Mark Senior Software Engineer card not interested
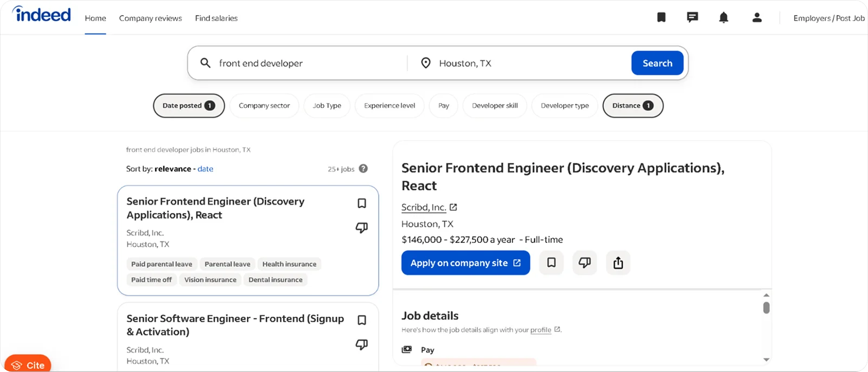This screenshot has height=372, width=868. coord(362,344)
